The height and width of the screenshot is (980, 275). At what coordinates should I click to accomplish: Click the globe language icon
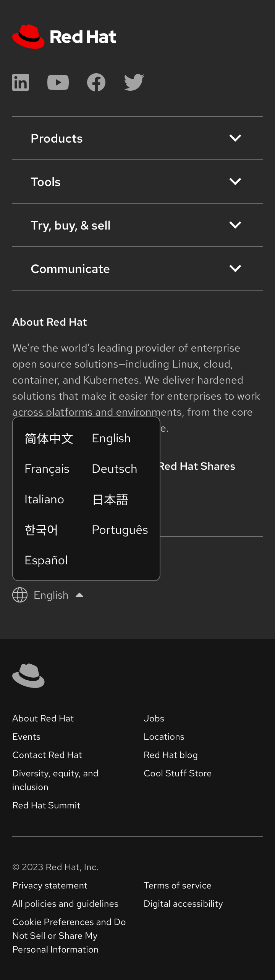20,595
